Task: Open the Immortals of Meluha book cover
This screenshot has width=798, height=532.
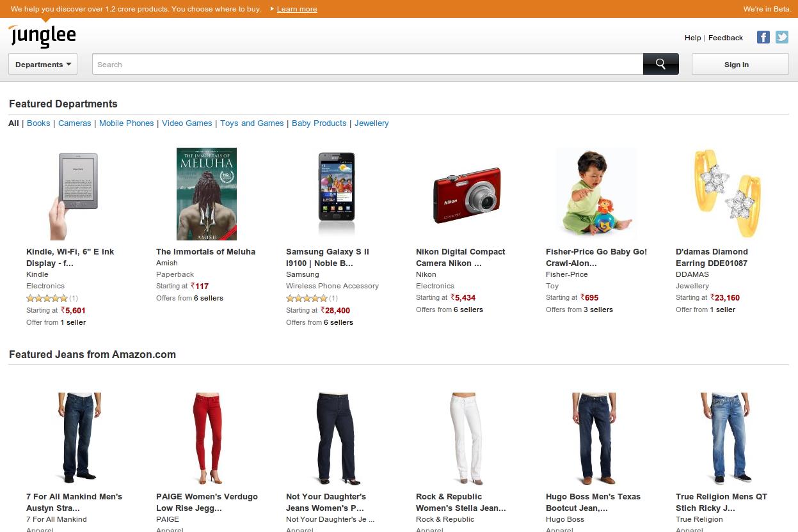Action: click(206, 194)
